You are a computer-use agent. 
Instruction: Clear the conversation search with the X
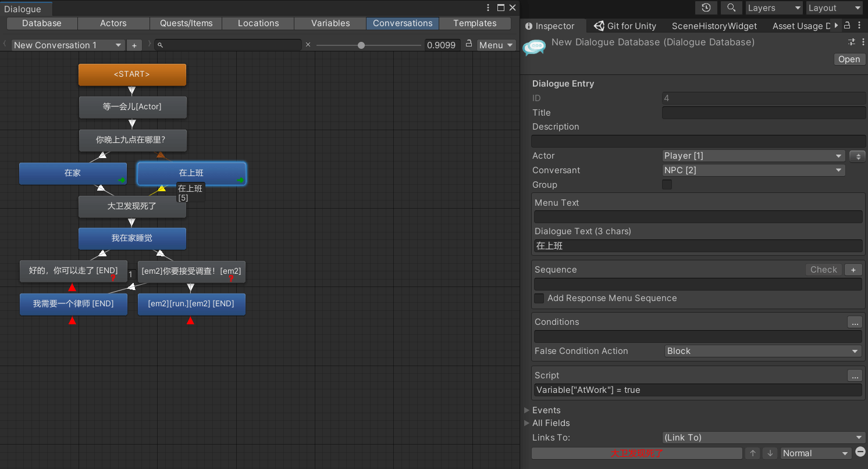308,45
